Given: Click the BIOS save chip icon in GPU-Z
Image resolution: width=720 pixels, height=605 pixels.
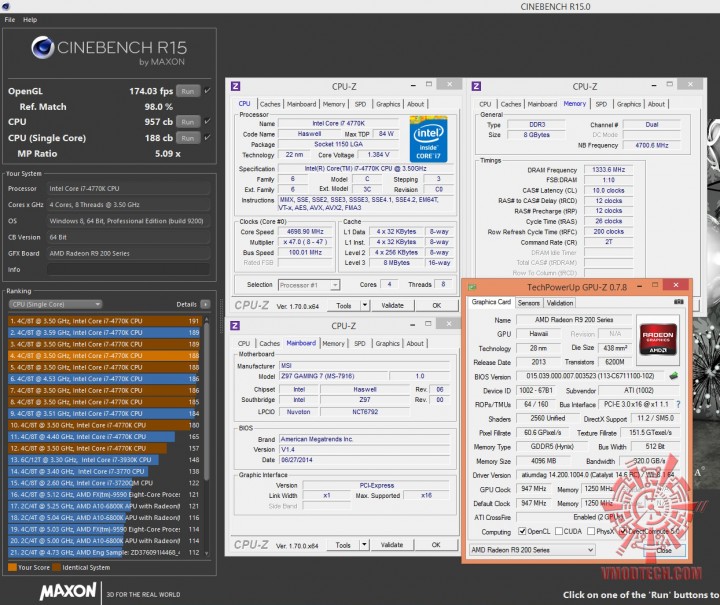Looking at the screenshot, I should (673, 376).
